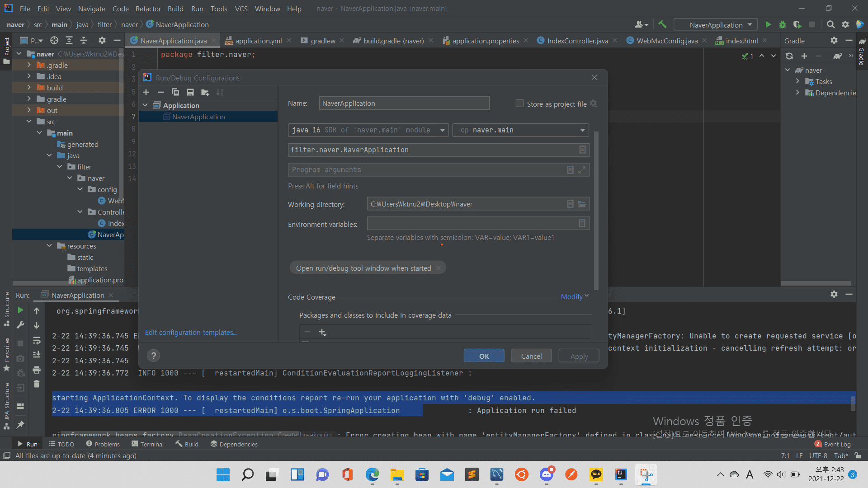The image size is (868, 488).
Task: Reload Gradle projects refresh icon
Action: [x=789, y=56]
